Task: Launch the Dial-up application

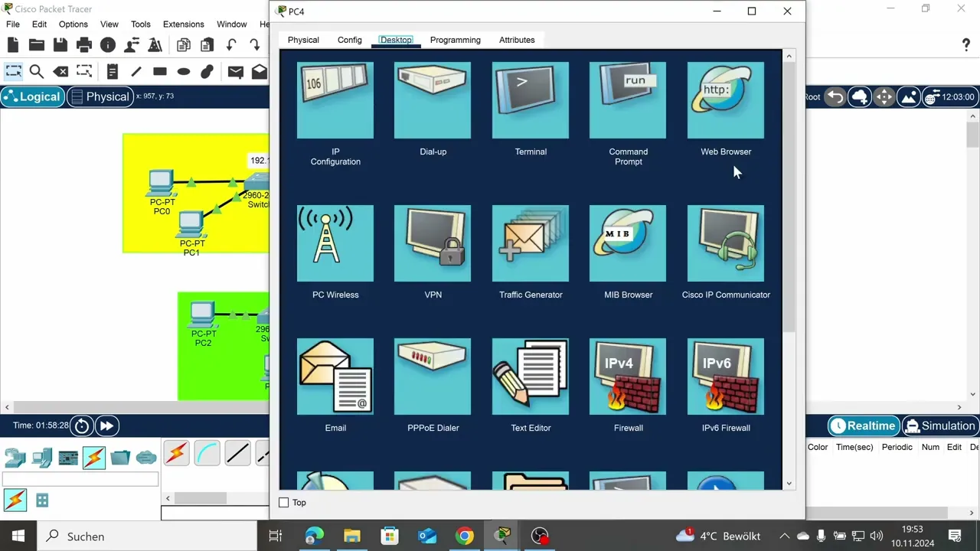Action: (x=433, y=100)
